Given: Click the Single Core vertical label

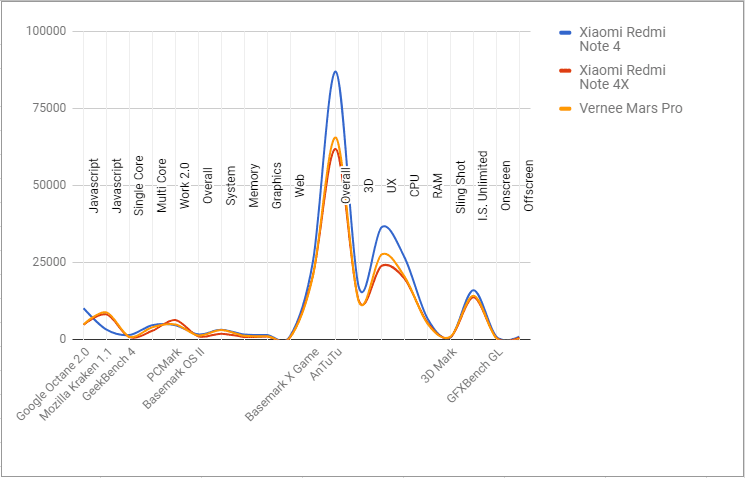Looking at the screenshot, I should pos(139,186).
